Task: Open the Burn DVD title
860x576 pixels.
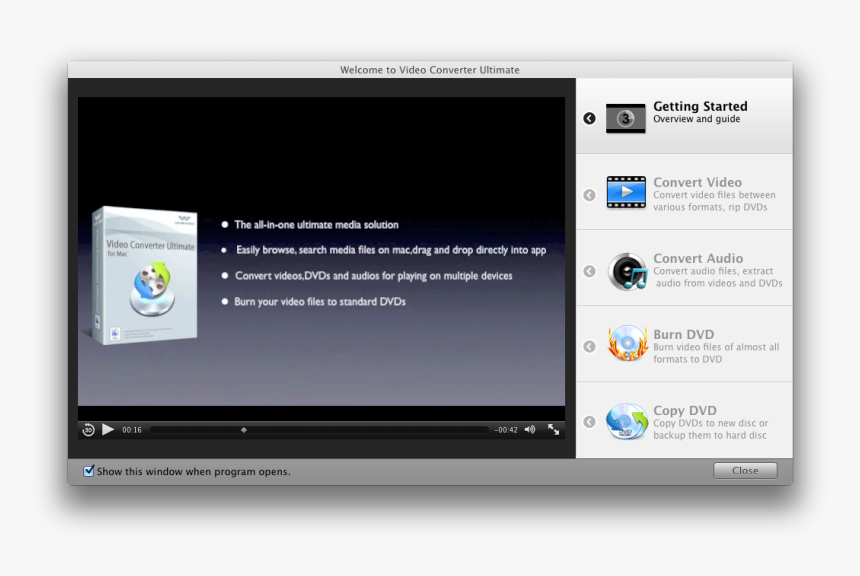Action: point(683,334)
